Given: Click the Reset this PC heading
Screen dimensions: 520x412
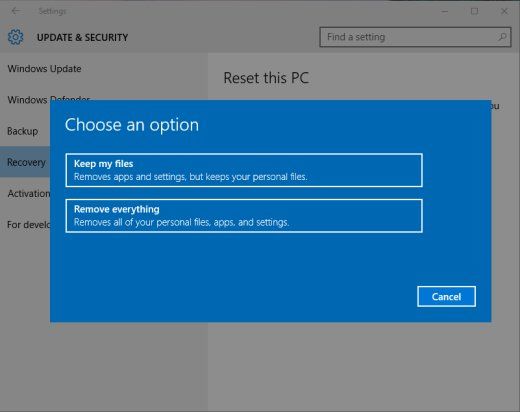Looking at the screenshot, I should tap(266, 78).
